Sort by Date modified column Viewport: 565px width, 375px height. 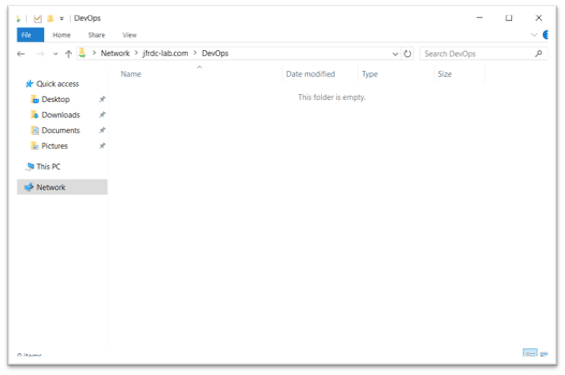[x=311, y=74]
